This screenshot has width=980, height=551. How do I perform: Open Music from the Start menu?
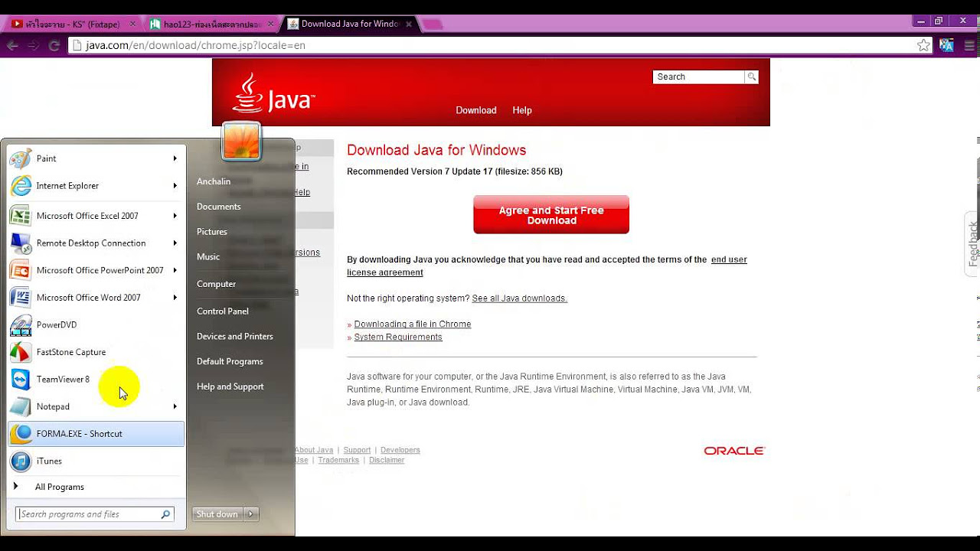click(x=208, y=257)
